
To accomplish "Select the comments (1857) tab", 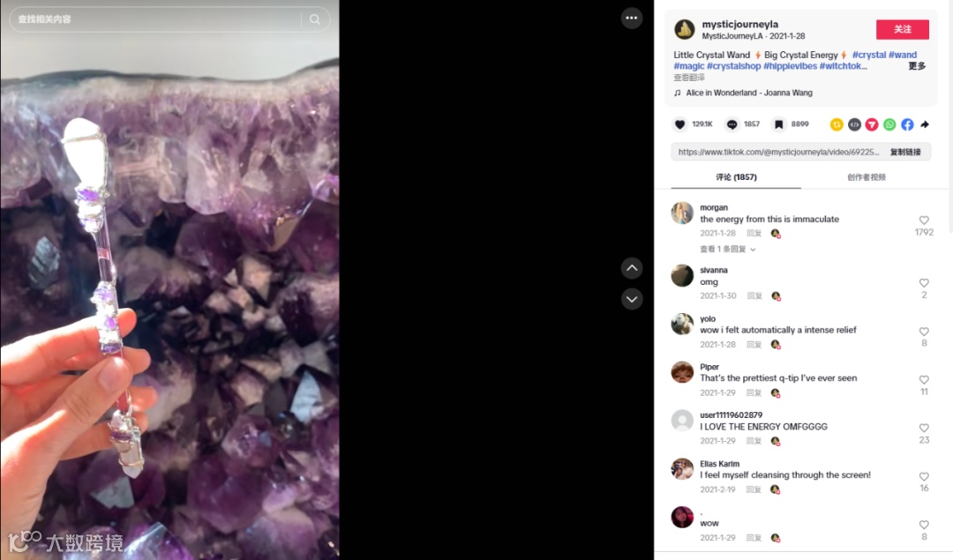I will coord(736,177).
